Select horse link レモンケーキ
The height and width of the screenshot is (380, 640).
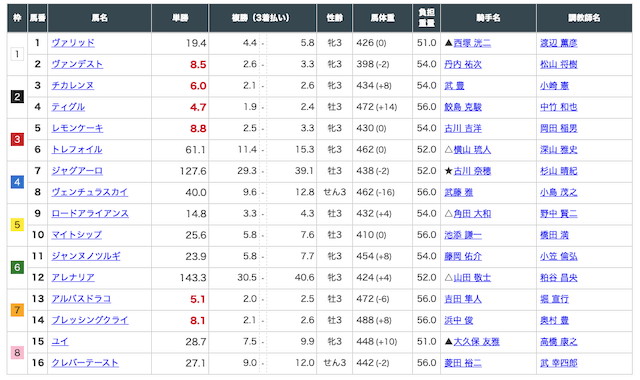coord(77,128)
